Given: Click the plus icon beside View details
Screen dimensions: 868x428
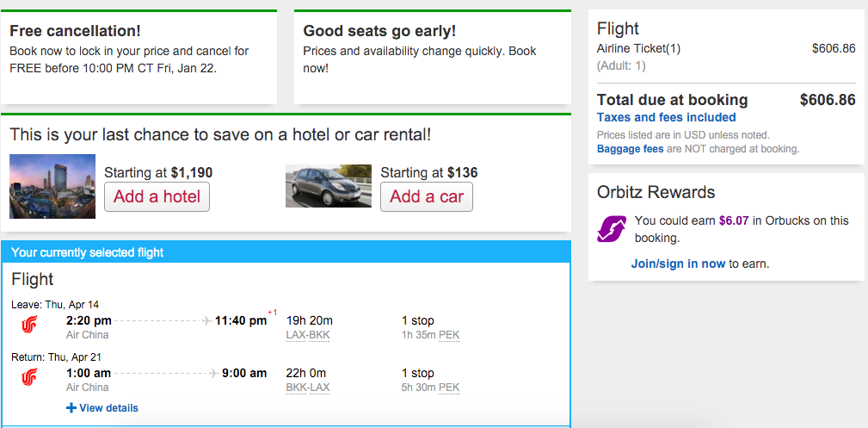Looking at the screenshot, I should [71, 408].
